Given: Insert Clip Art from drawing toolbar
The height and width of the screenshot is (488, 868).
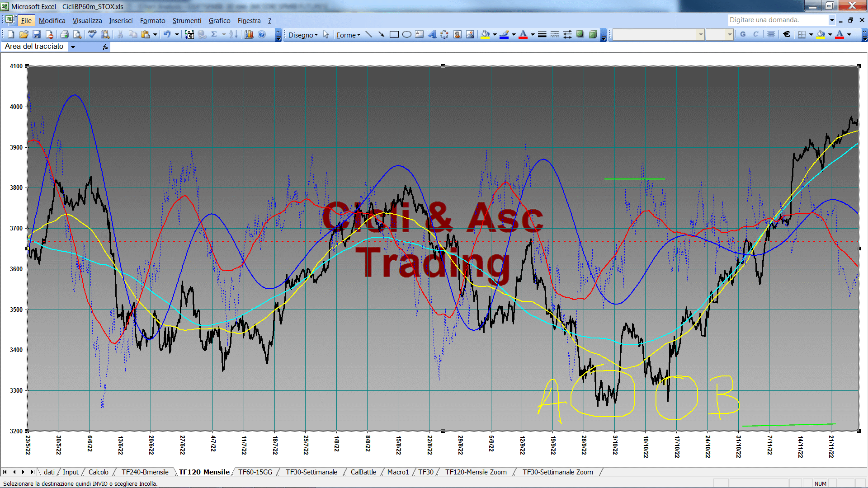Looking at the screenshot, I should tap(458, 34).
